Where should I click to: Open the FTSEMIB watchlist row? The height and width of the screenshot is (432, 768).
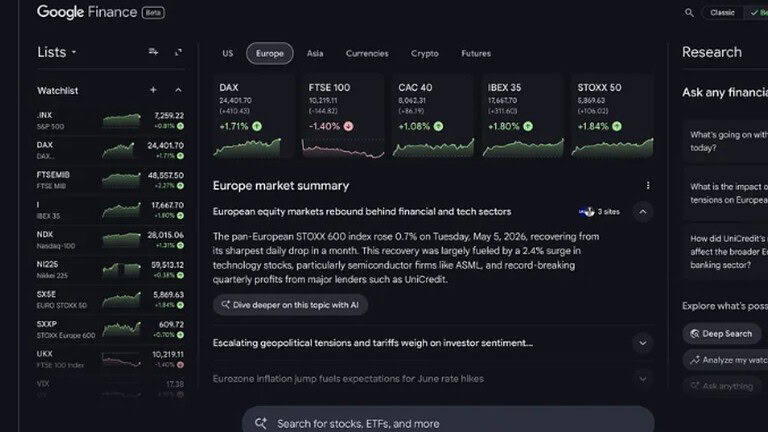110,180
